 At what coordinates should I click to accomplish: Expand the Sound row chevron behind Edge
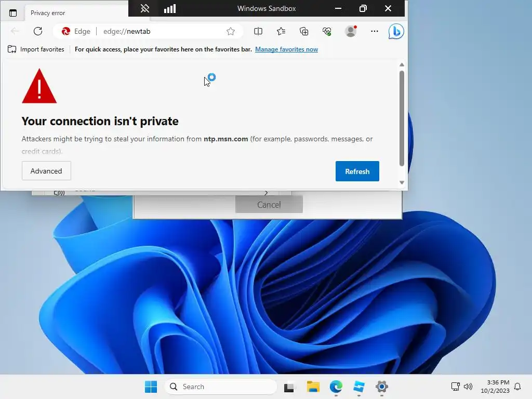[x=265, y=193]
